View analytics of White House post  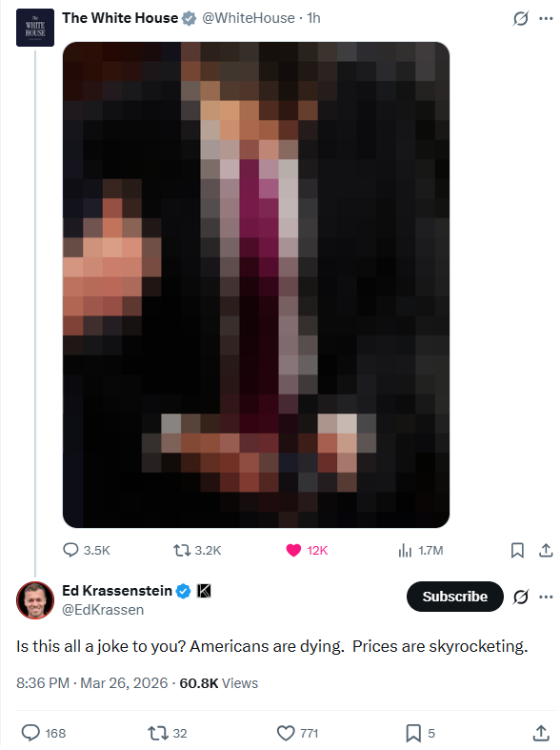pyautogui.click(x=421, y=550)
